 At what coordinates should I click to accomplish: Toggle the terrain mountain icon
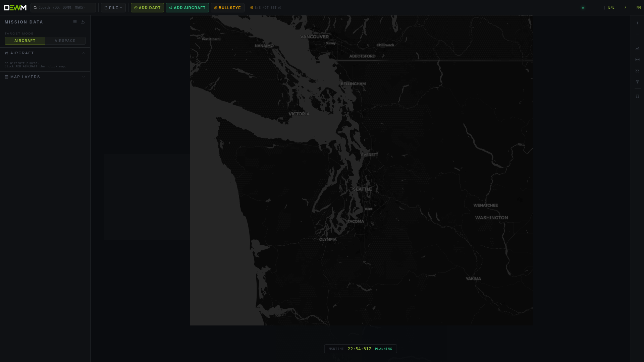pos(637,49)
